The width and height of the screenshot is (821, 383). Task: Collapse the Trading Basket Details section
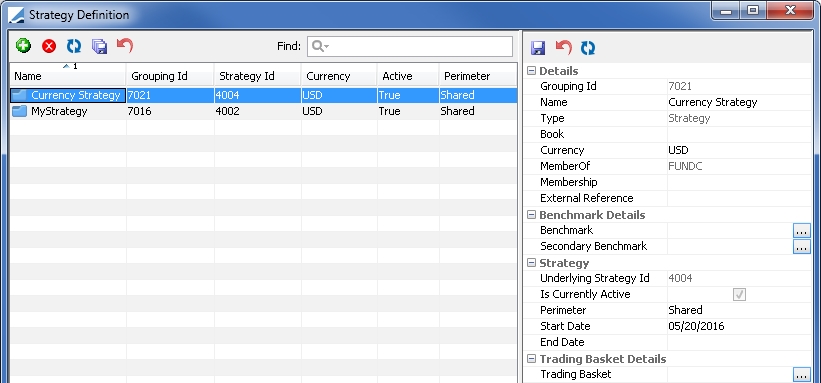click(x=531, y=359)
